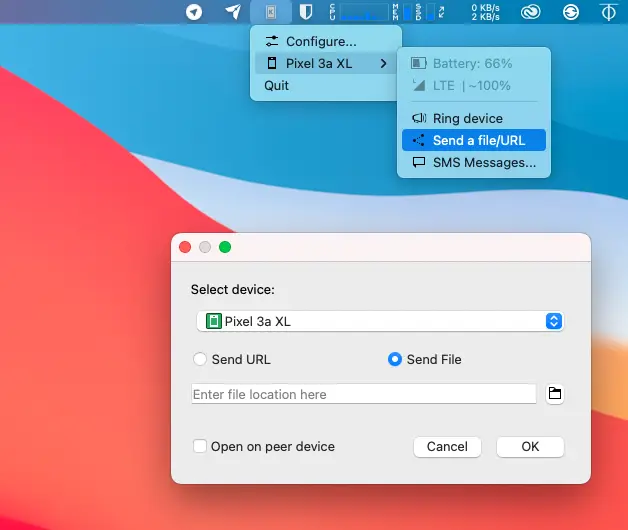The image size is (628, 530).
Task: Click the Ring device speaker icon
Action: coord(419,118)
